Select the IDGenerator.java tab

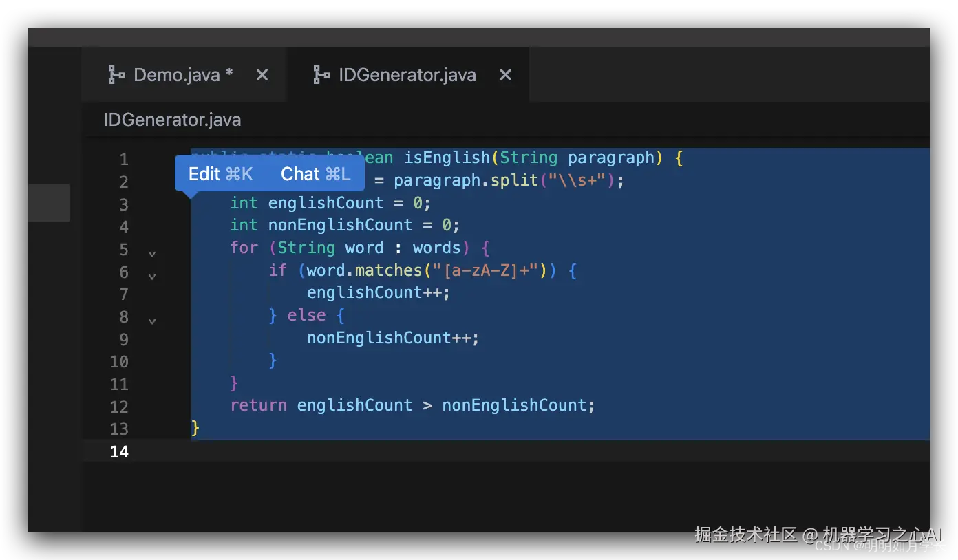pyautogui.click(x=407, y=75)
